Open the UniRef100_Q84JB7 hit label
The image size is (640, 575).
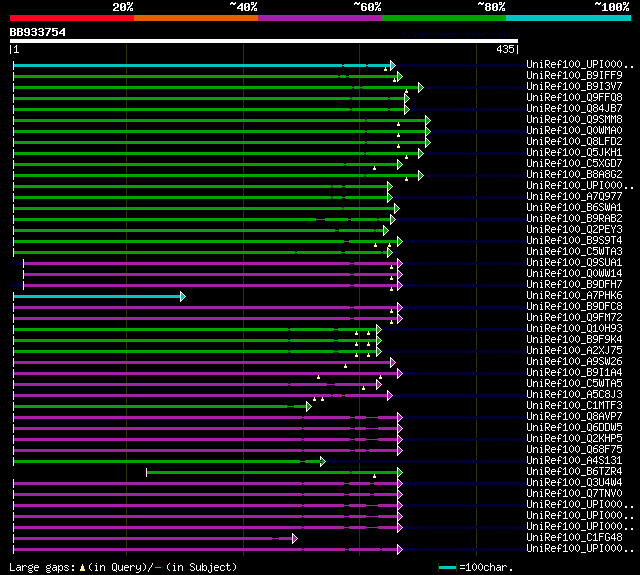point(574,109)
